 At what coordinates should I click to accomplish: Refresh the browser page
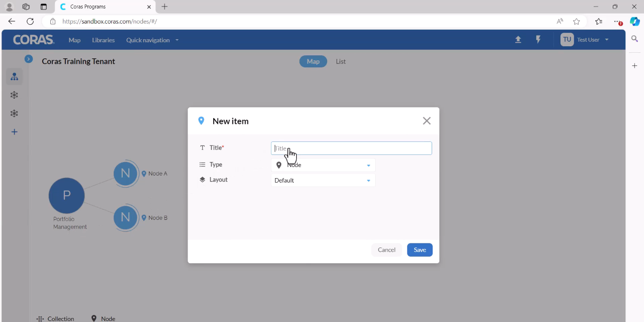point(30,21)
